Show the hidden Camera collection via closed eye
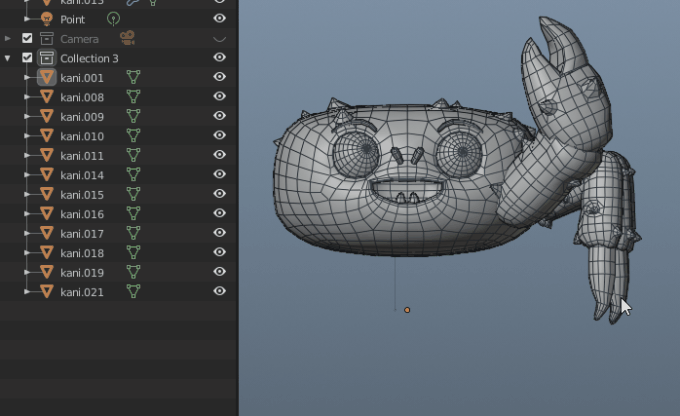This screenshot has width=680, height=416. click(x=220, y=39)
